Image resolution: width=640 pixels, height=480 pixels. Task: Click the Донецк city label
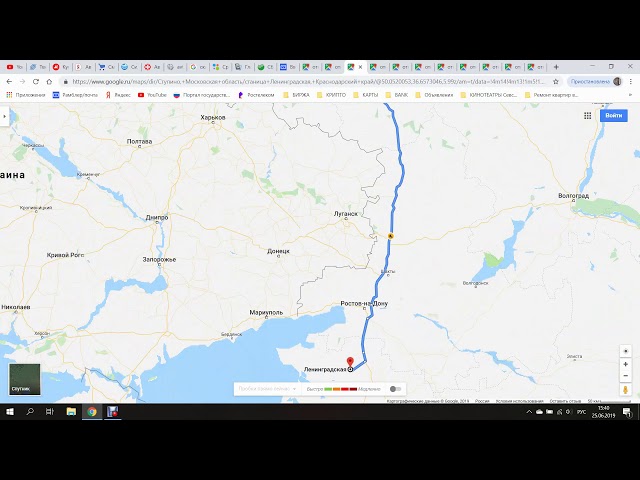point(278,251)
